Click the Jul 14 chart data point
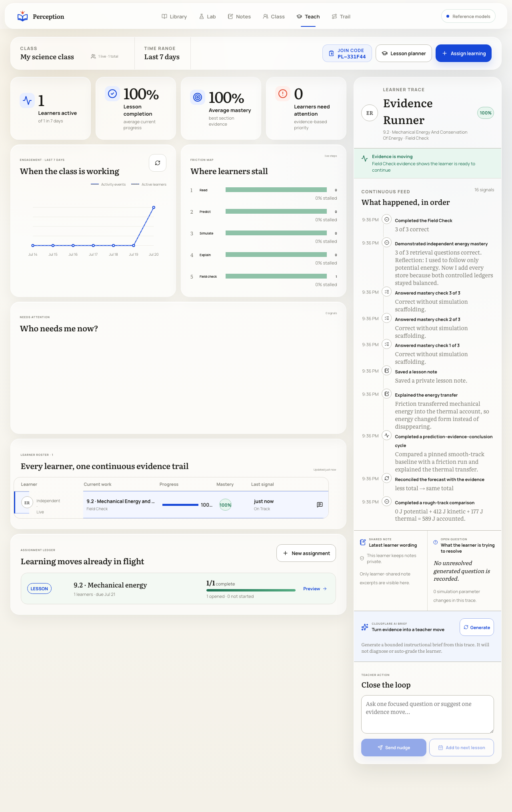The image size is (512, 812). tap(33, 245)
